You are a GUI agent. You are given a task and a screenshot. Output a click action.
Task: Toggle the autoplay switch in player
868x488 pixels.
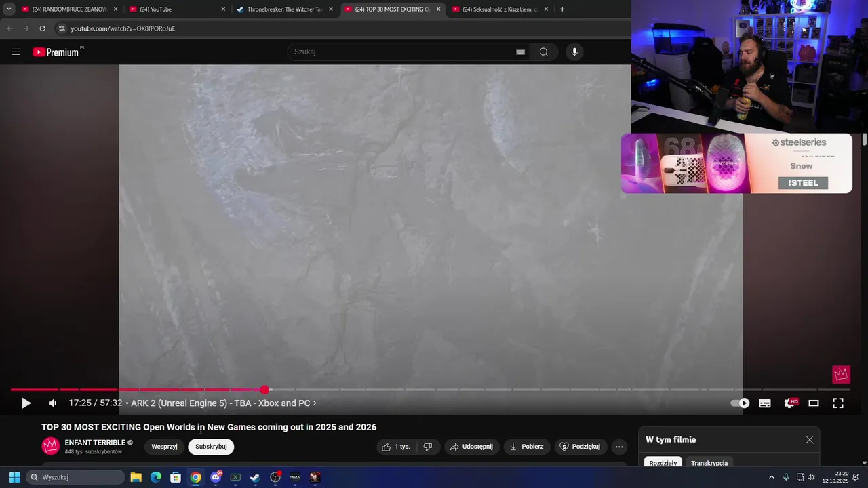(x=740, y=403)
